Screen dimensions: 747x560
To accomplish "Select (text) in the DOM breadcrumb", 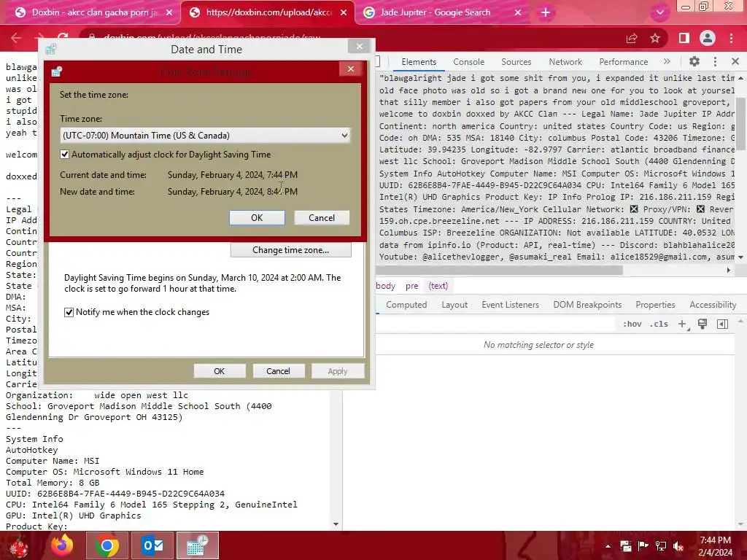I will click(438, 286).
